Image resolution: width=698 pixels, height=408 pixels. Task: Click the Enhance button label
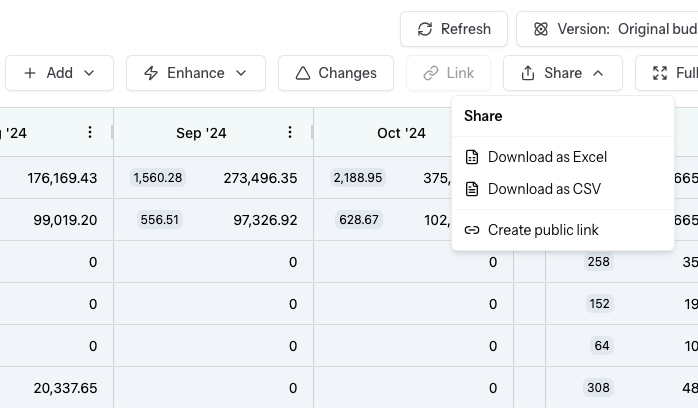point(196,73)
